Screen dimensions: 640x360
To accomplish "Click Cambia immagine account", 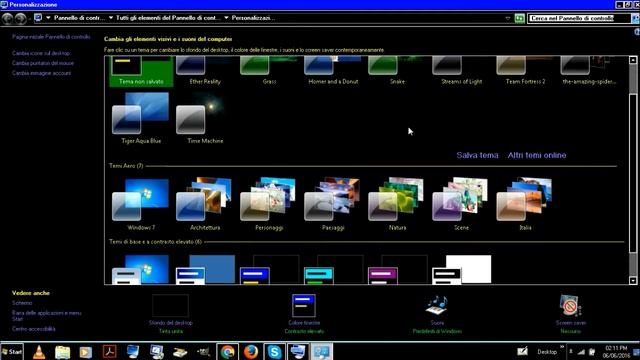I will [41, 73].
